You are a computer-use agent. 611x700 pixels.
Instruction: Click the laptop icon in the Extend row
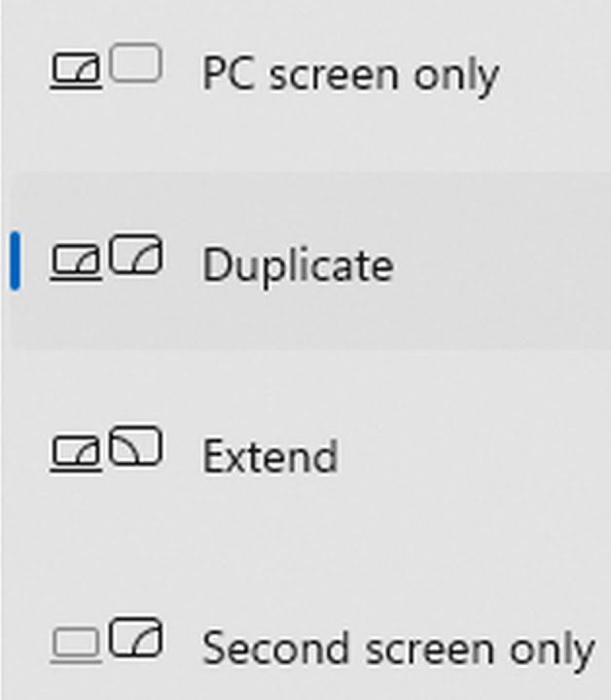[76, 454]
